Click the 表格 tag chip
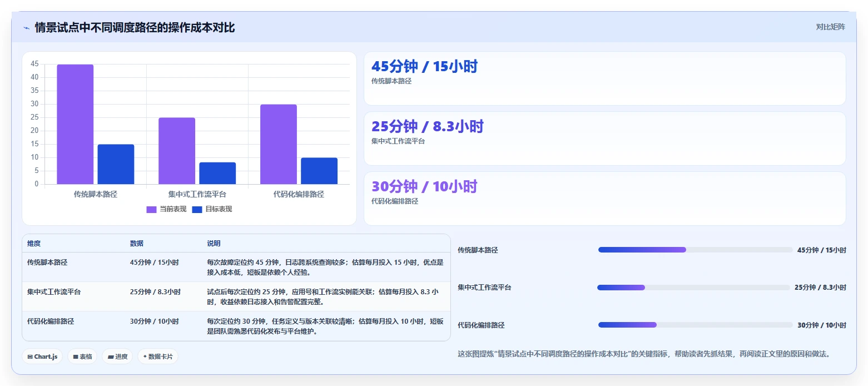This screenshot has height=386, width=868. point(83,357)
